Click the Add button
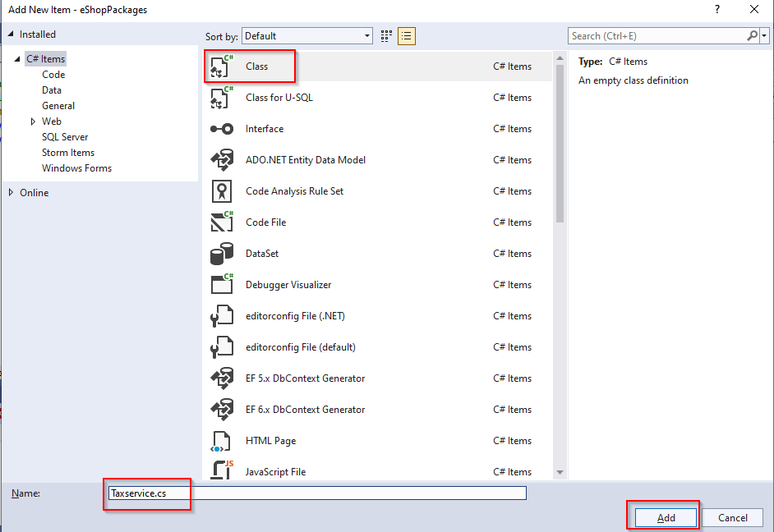The height and width of the screenshot is (532, 774). click(x=666, y=518)
